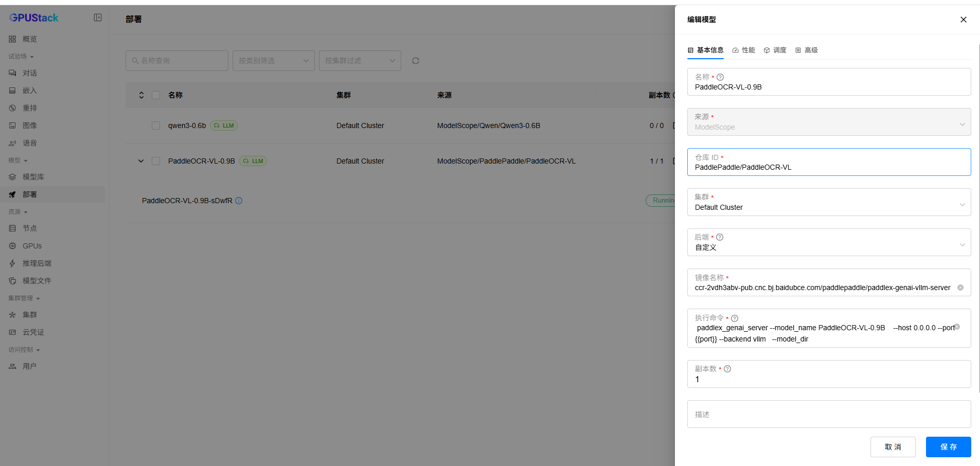Click the LLM tag on qwen3-0.6b
The image size is (980, 466).
pos(224,126)
